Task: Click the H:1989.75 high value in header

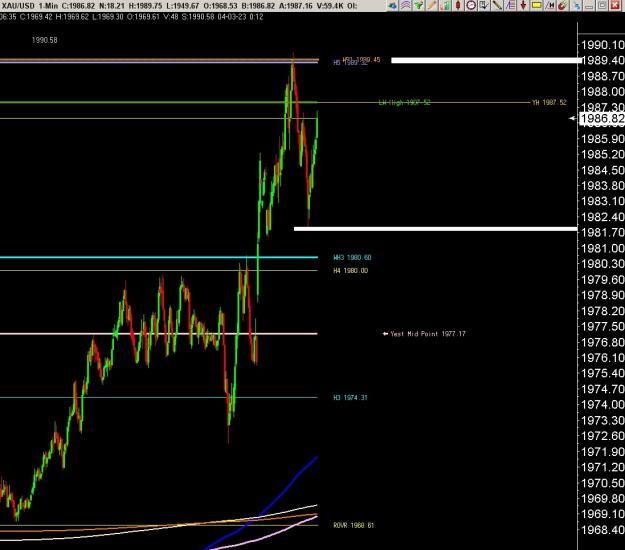Action: click(145, 6)
